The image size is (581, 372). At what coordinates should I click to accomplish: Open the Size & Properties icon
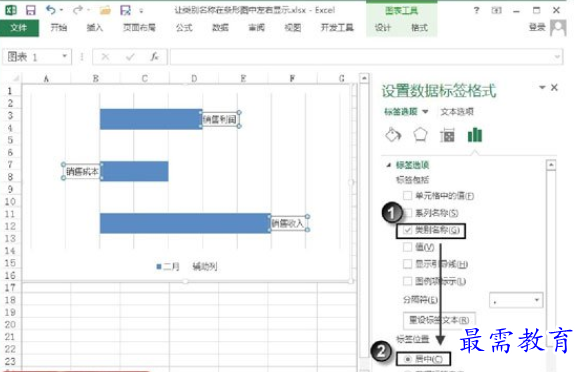pyautogui.click(x=447, y=135)
